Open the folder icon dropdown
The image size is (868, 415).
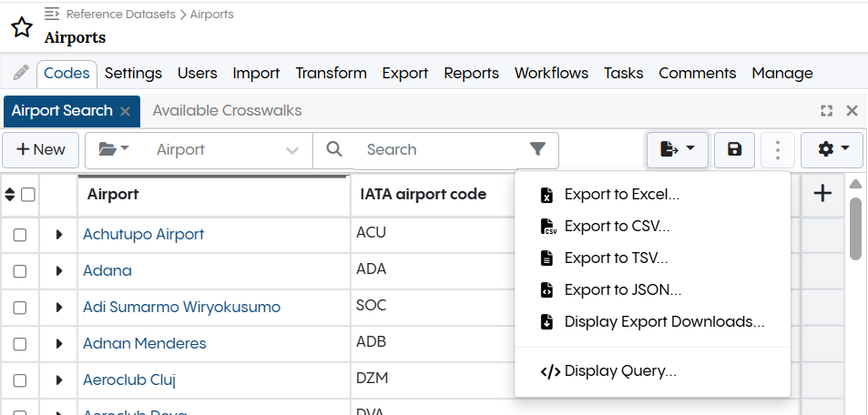(x=114, y=149)
